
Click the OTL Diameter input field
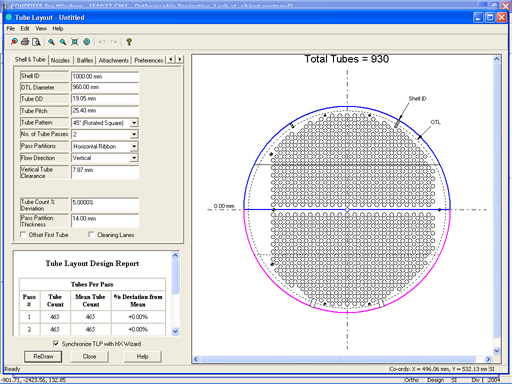click(105, 87)
